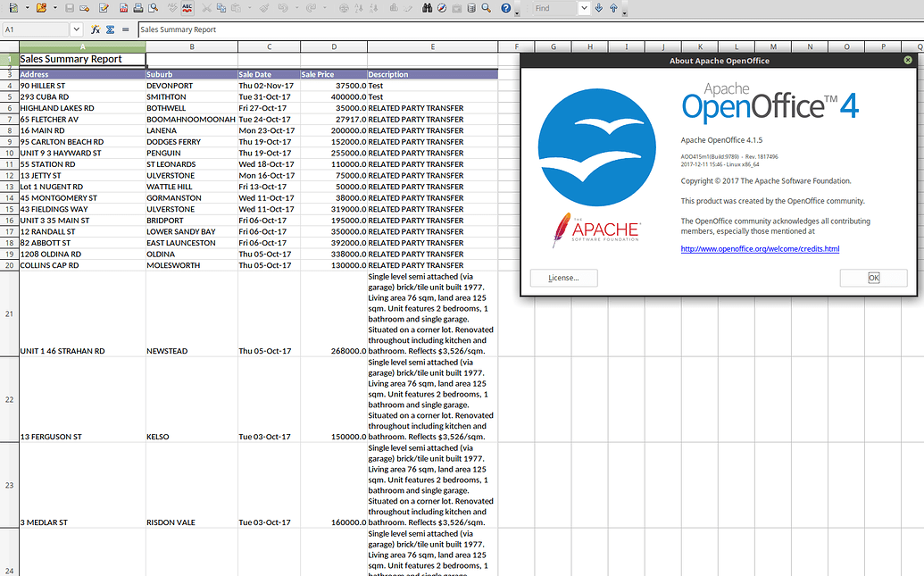Select cell UNIT 1 46 STRAHAN RD
Screen dimensions: 924x576
coord(82,313)
